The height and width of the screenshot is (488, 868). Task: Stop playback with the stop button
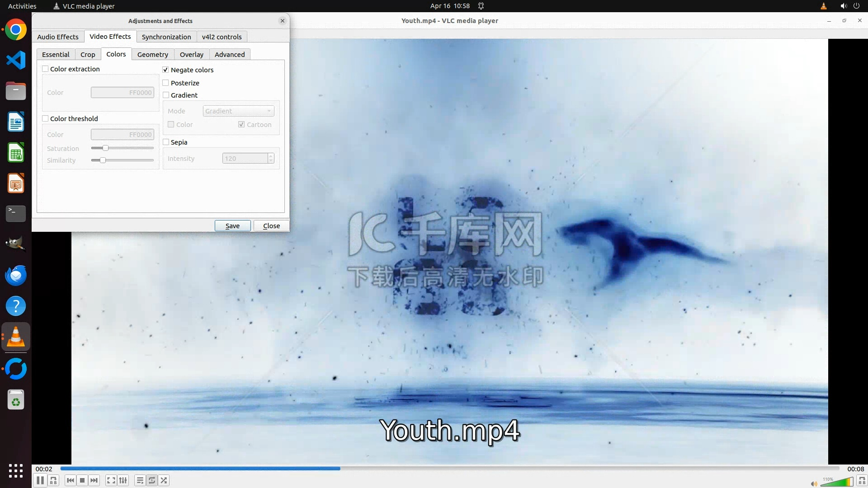pyautogui.click(x=82, y=480)
